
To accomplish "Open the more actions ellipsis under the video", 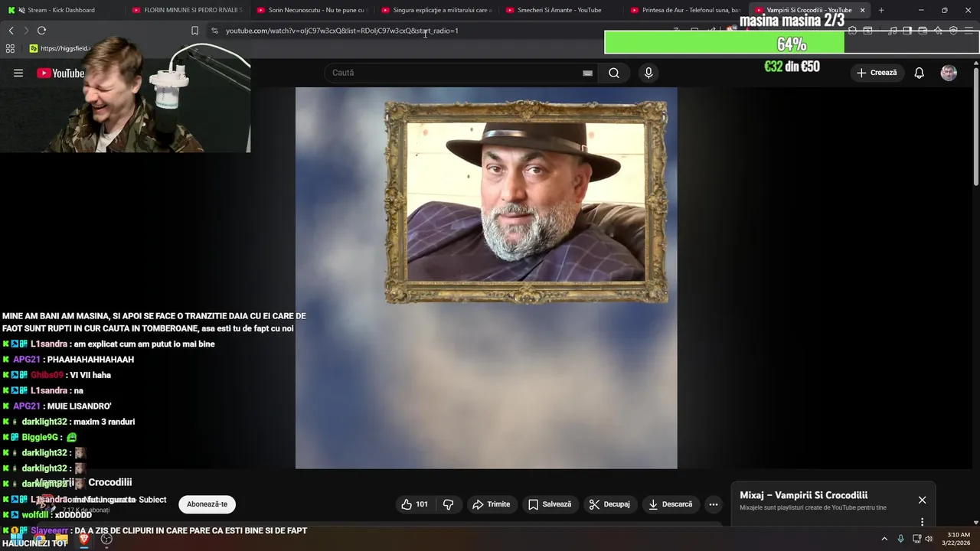I will point(714,504).
